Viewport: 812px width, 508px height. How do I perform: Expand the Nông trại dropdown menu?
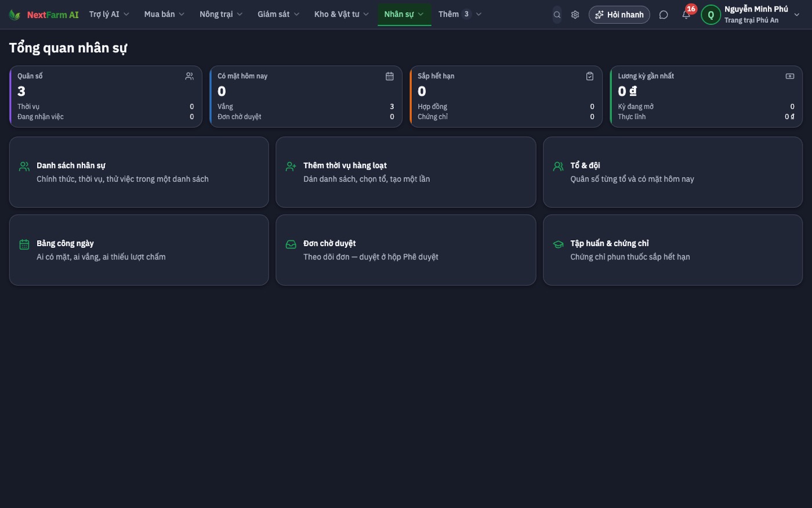[221, 15]
